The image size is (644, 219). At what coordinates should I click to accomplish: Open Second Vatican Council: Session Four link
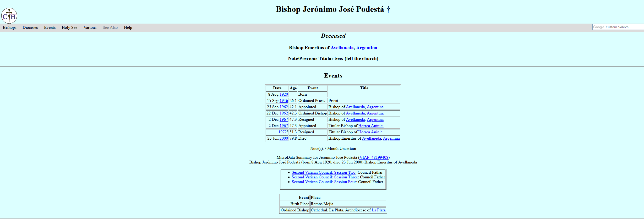(x=324, y=182)
